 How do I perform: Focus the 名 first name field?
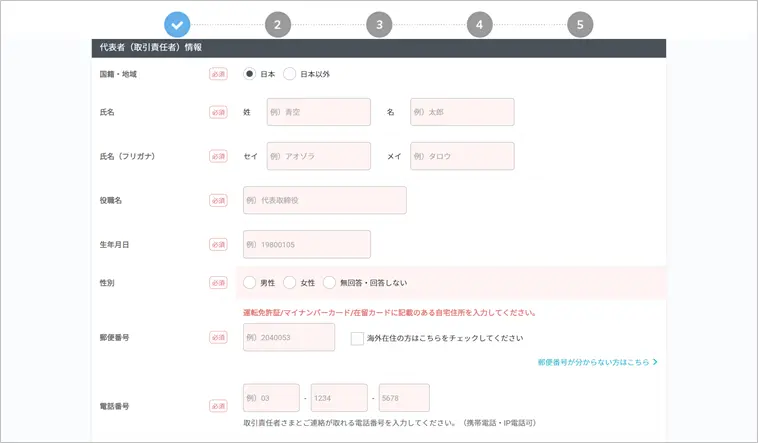tap(462, 112)
